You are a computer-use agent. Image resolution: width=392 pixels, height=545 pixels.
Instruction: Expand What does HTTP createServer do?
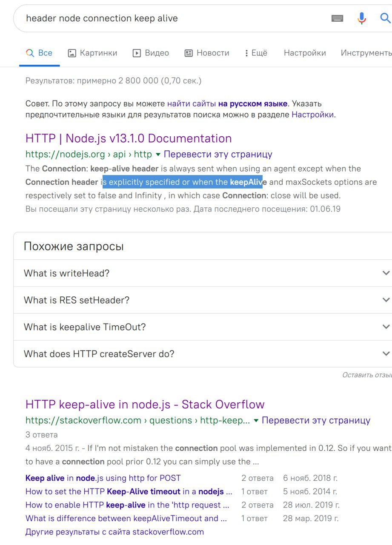pos(203,354)
